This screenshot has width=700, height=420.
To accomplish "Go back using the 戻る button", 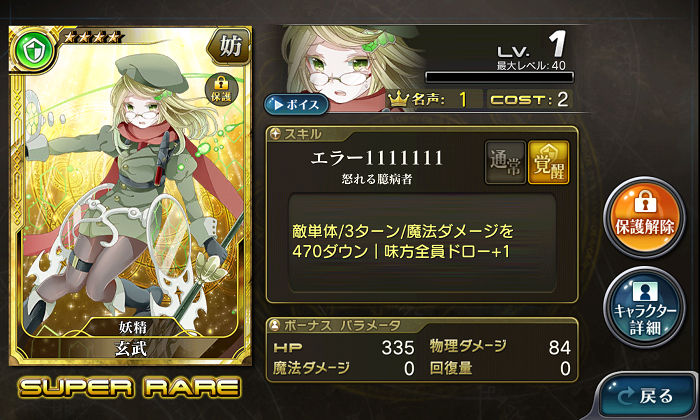I will [x=646, y=396].
